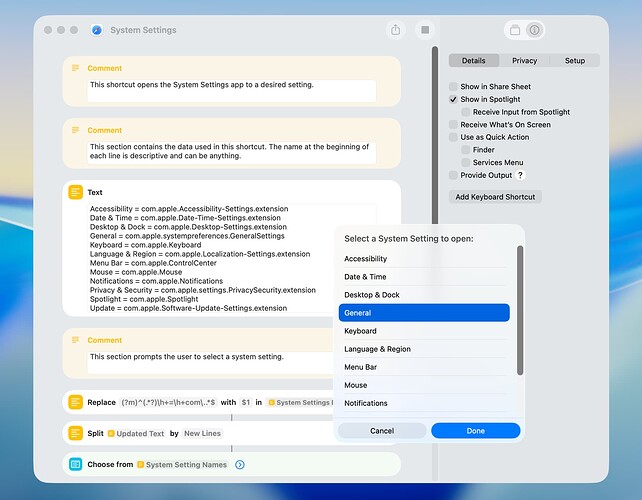Switch to the Setup tab

(x=575, y=61)
